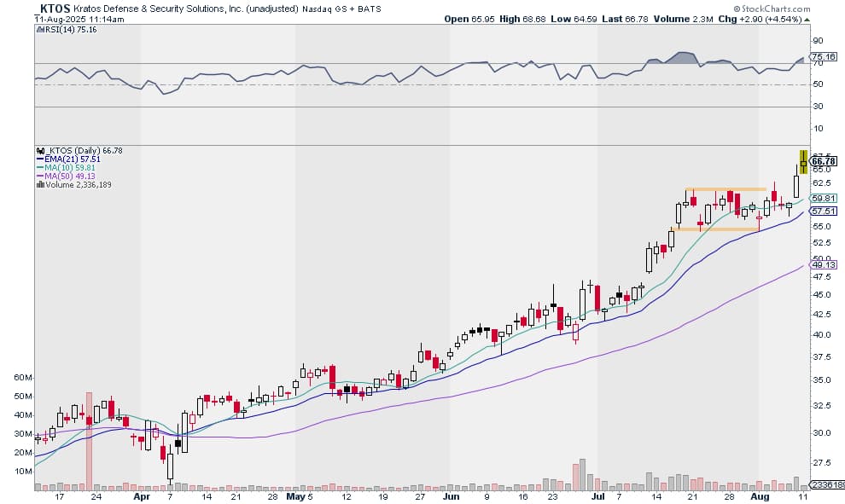This screenshot has width=845, height=504.
Task: Click the Jul label on date axis
Action: [x=598, y=496]
